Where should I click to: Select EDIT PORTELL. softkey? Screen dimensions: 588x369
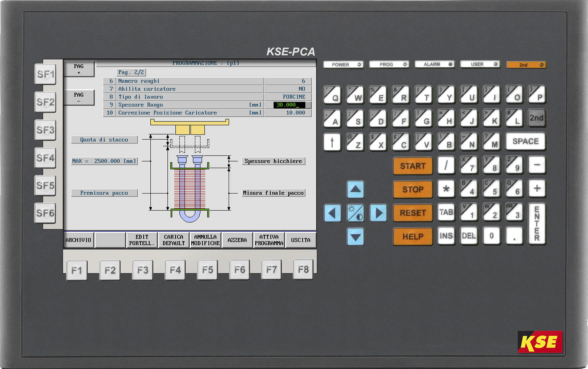click(142, 240)
